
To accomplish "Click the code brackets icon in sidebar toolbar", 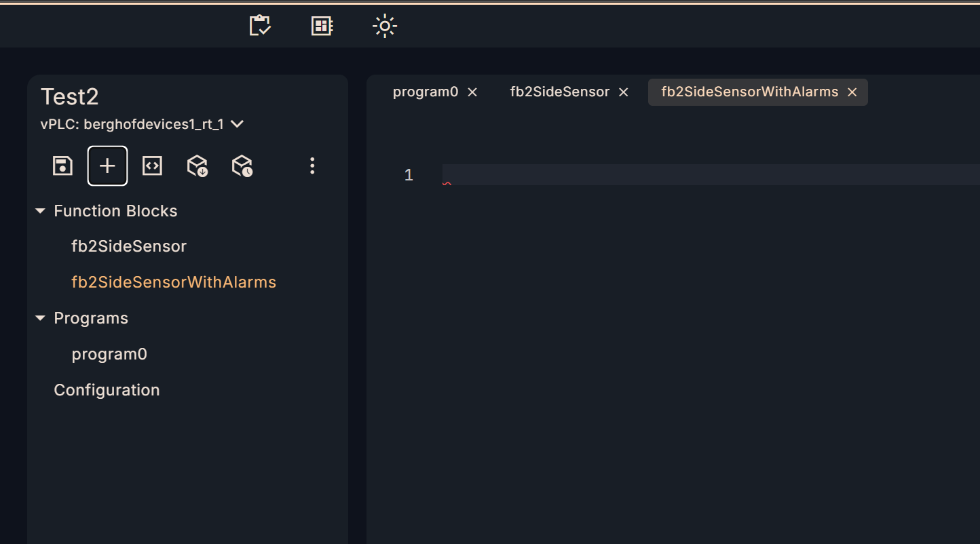I will [x=152, y=166].
